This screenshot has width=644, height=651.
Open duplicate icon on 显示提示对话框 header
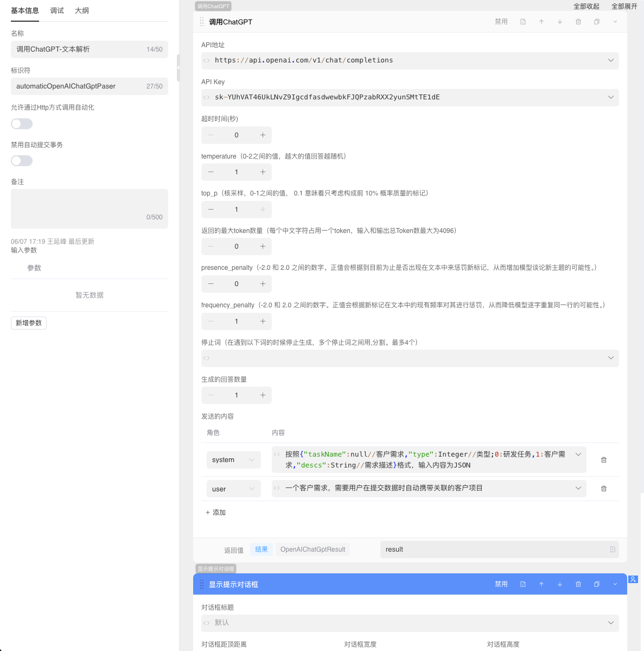coord(596,584)
